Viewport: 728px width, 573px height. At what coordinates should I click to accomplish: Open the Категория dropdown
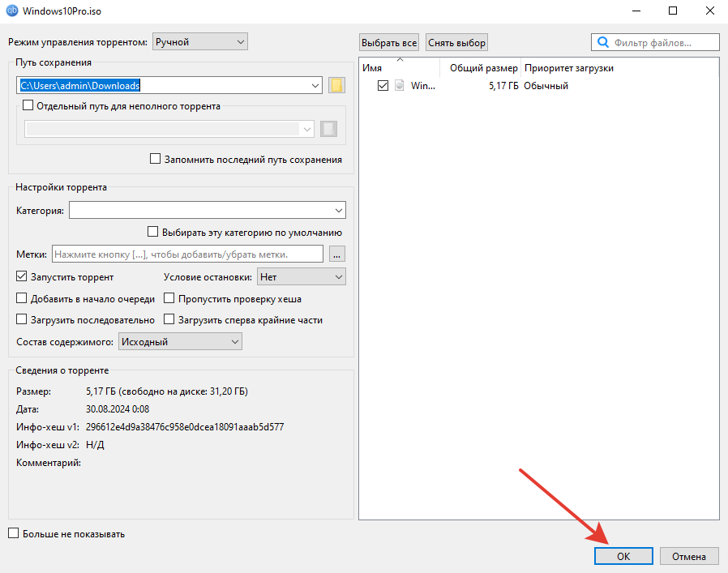click(208, 211)
